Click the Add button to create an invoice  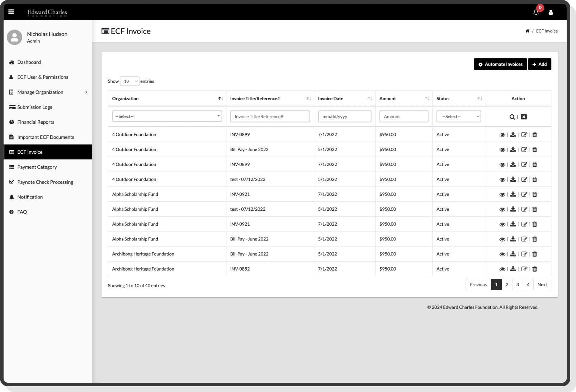tap(539, 64)
